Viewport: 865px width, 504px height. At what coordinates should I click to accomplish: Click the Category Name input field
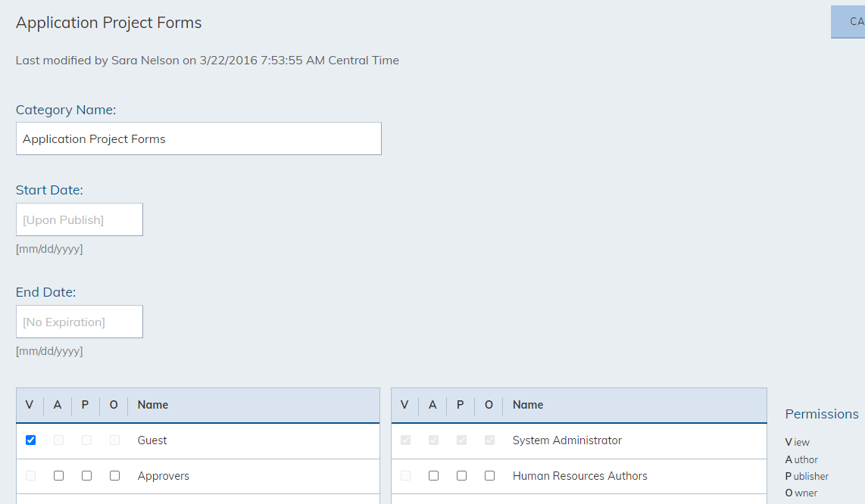[x=198, y=138]
